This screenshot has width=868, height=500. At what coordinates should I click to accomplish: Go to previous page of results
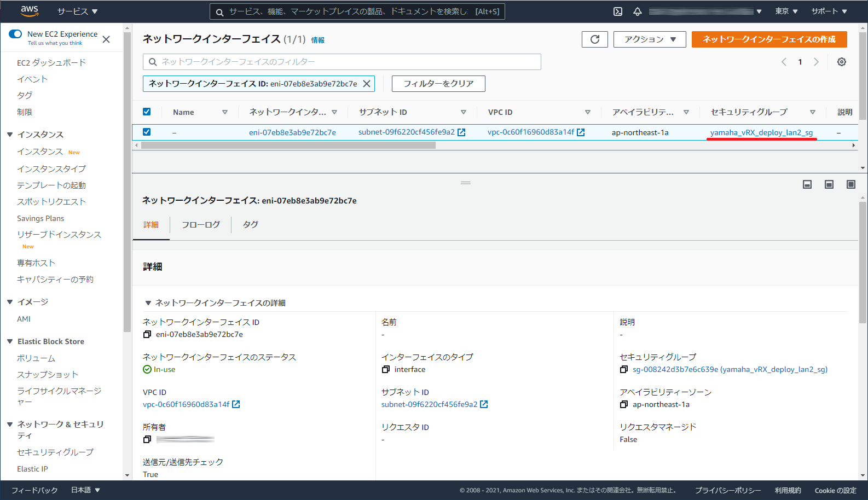pos(784,62)
